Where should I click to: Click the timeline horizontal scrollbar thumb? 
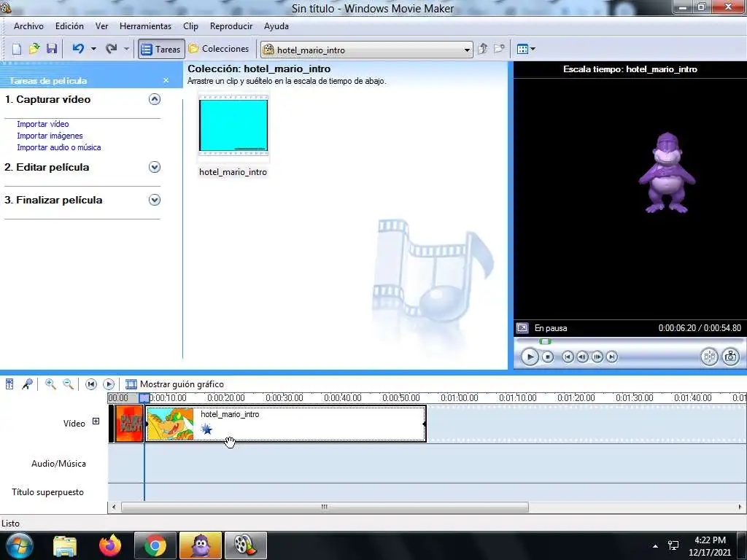click(x=325, y=507)
